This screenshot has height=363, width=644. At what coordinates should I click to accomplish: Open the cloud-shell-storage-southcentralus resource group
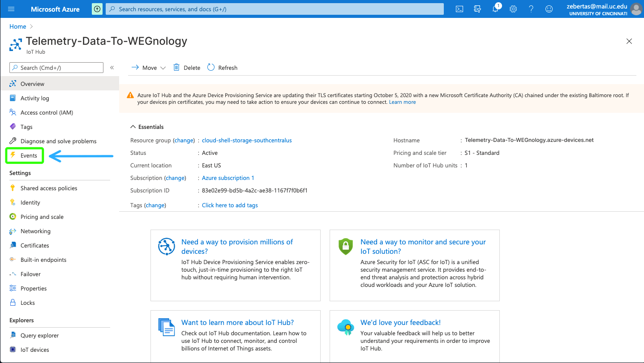click(x=247, y=140)
